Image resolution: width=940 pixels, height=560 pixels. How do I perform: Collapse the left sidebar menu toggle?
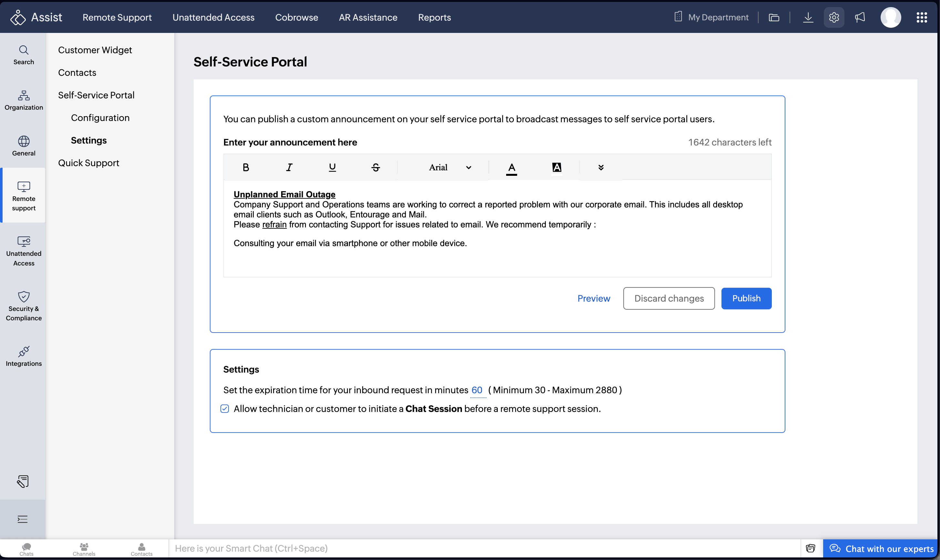pyautogui.click(x=23, y=519)
